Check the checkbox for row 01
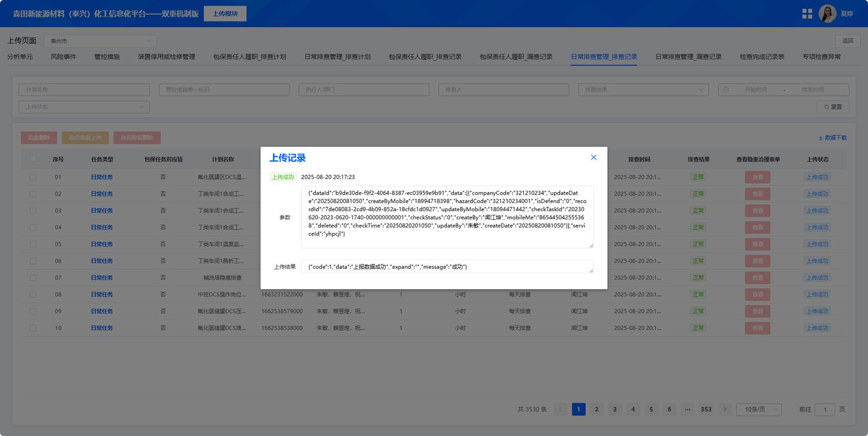868x436 pixels. coord(33,177)
